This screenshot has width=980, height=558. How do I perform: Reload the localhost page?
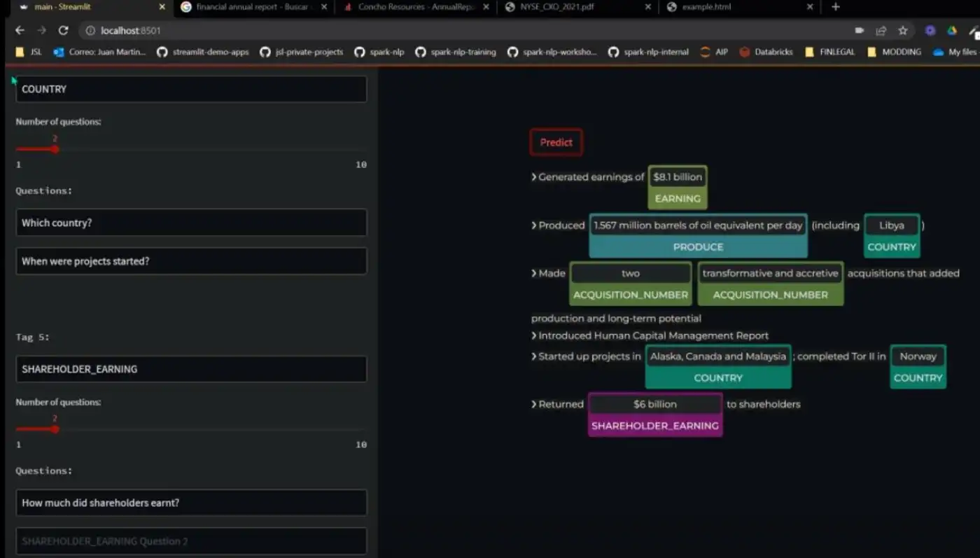pyautogui.click(x=63, y=30)
